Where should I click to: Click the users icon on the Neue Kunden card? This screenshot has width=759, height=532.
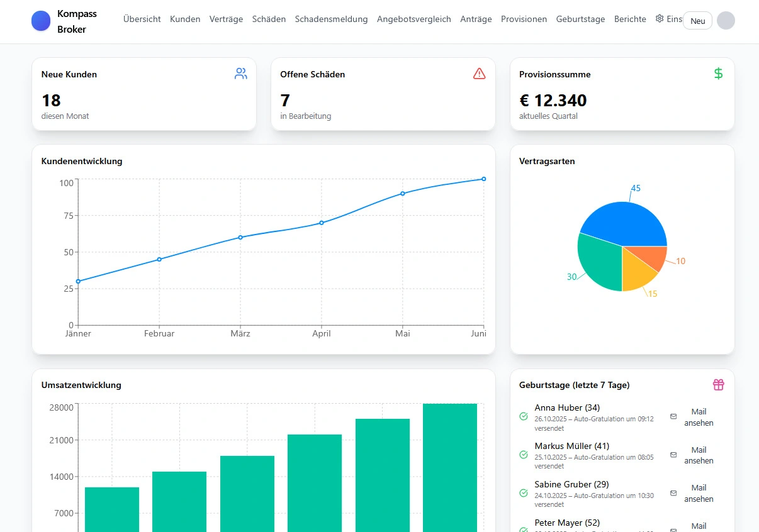240,73
